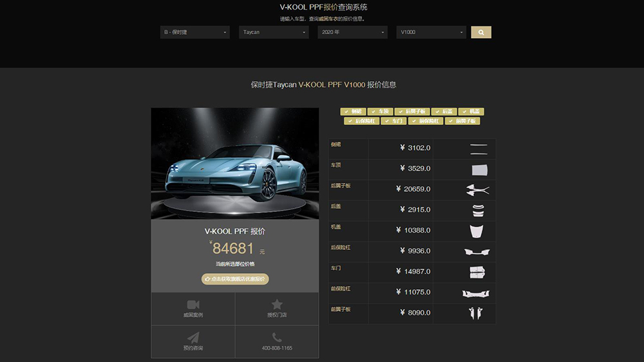Toggle the 车门 checkbox tag
This screenshot has height=362, width=644.
(393, 121)
